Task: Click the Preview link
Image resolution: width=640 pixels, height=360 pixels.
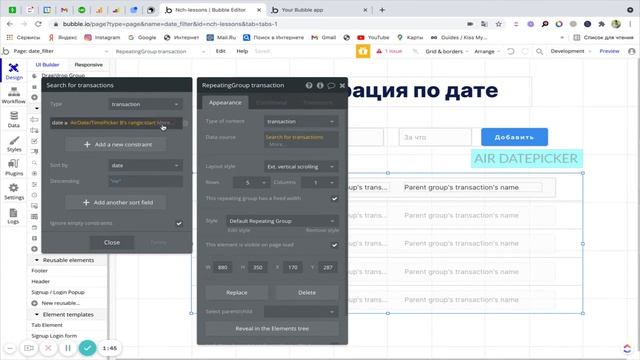Action: click(x=609, y=51)
